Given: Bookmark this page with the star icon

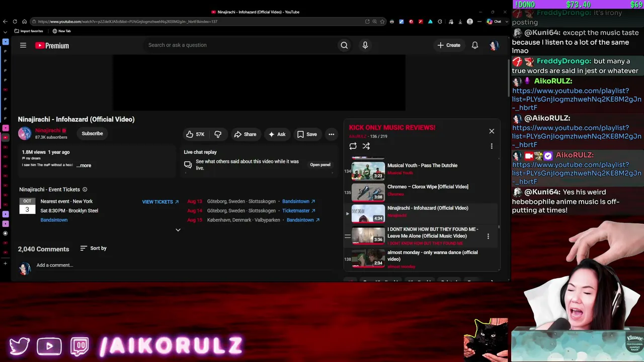Looking at the screenshot, I should (x=383, y=22).
